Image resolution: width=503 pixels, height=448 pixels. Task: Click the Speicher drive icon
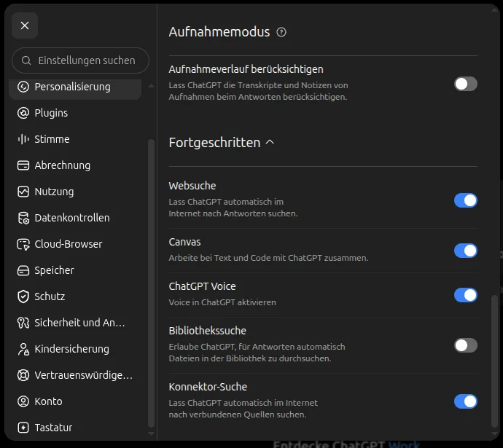pos(23,270)
